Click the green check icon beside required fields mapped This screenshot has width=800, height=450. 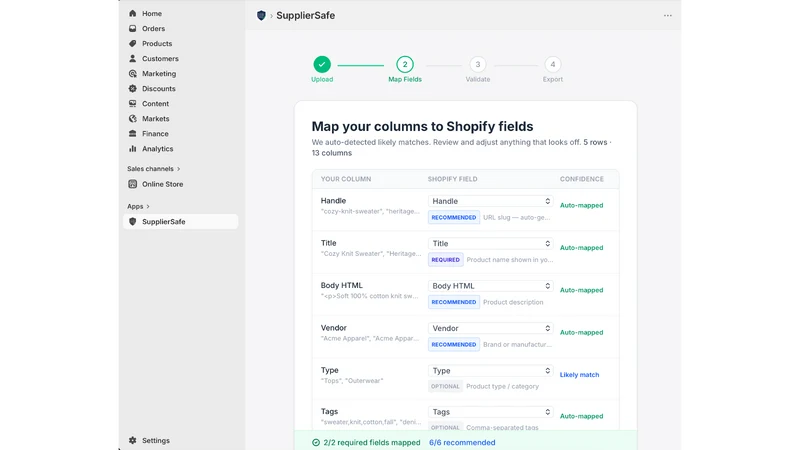[316, 442]
